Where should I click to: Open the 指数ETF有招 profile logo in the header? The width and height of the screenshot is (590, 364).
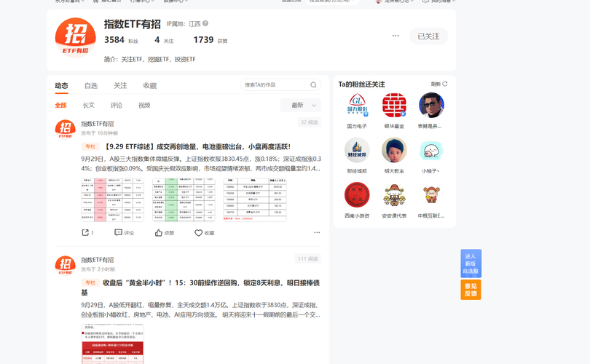coord(75,37)
